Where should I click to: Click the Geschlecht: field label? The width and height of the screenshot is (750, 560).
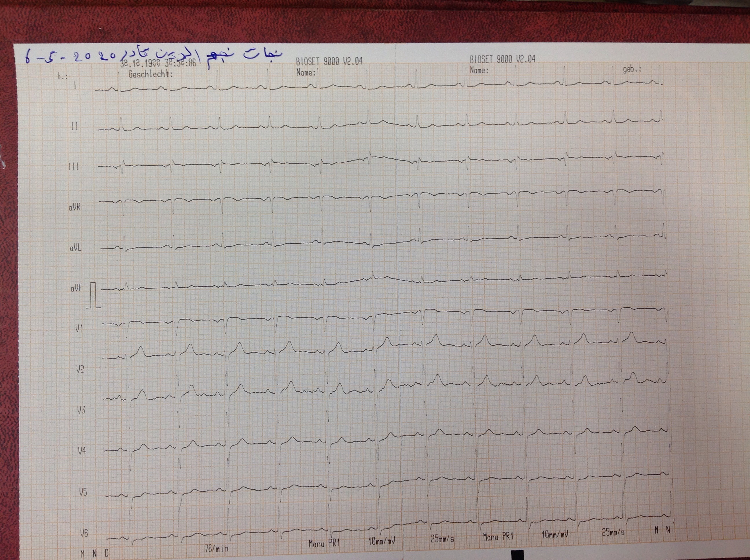(x=150, y=74)
